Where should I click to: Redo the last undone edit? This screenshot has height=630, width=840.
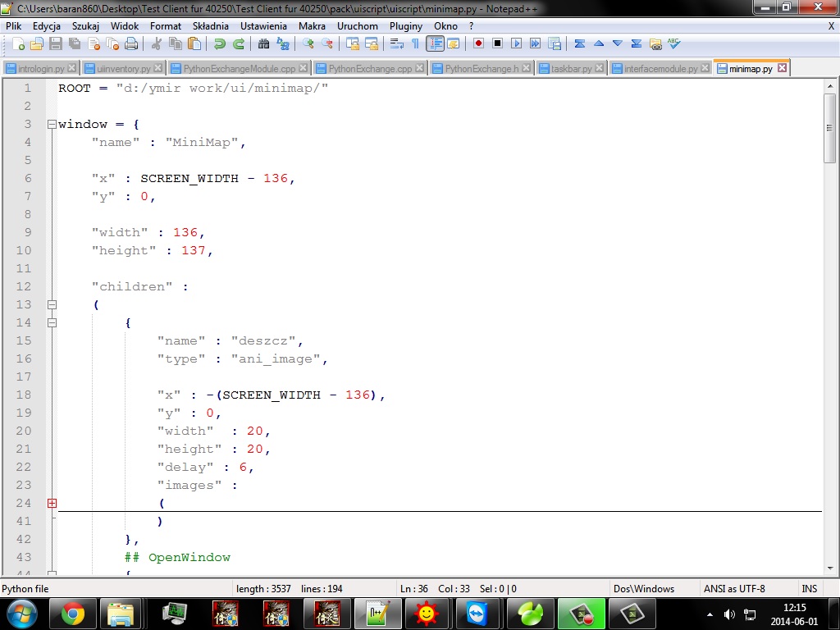239,44
